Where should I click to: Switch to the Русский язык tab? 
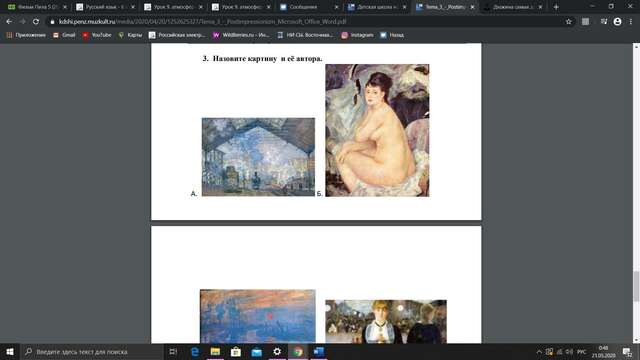pyautogui.click(x=105, y=7)
